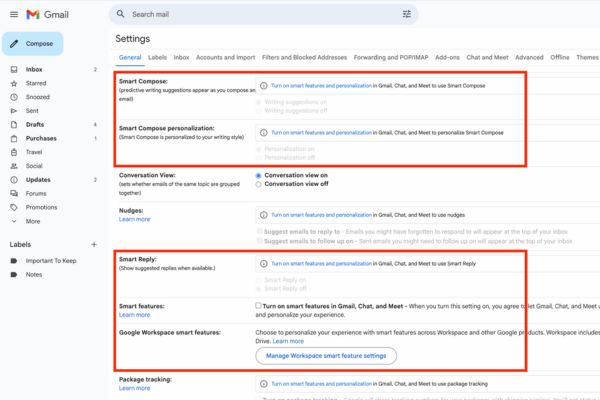Switch to the Advanced tab
600x400 pixels.
pos(529,57)
